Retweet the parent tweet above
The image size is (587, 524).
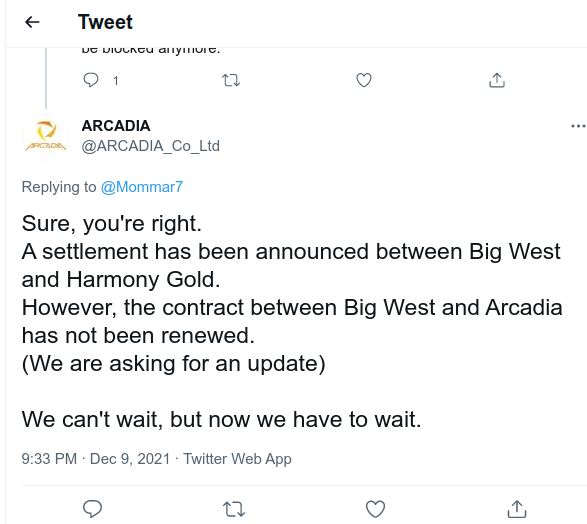pyautogui.click(x=231, y=80)
